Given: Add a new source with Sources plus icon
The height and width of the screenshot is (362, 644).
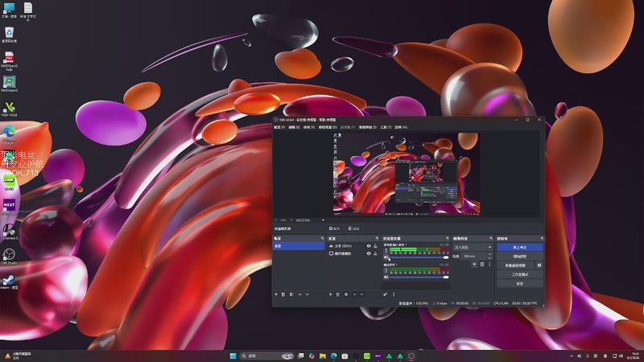Looking at the screenshot, I should pyautogui.click(x=330, y=294).
